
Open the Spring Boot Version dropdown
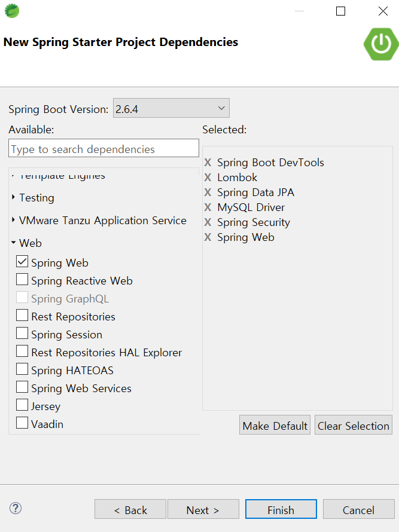pyautogui.click(x=171, y=108)
